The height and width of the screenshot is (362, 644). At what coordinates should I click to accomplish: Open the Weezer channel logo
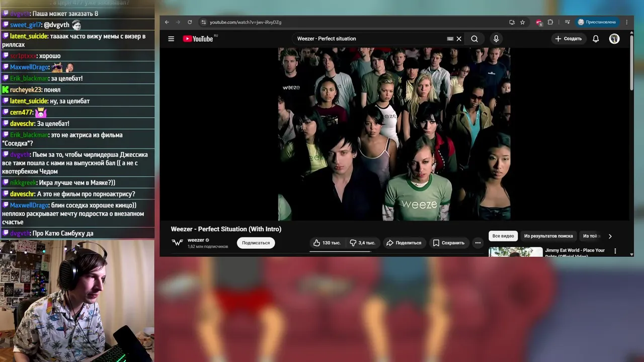(x=177, y=242)
